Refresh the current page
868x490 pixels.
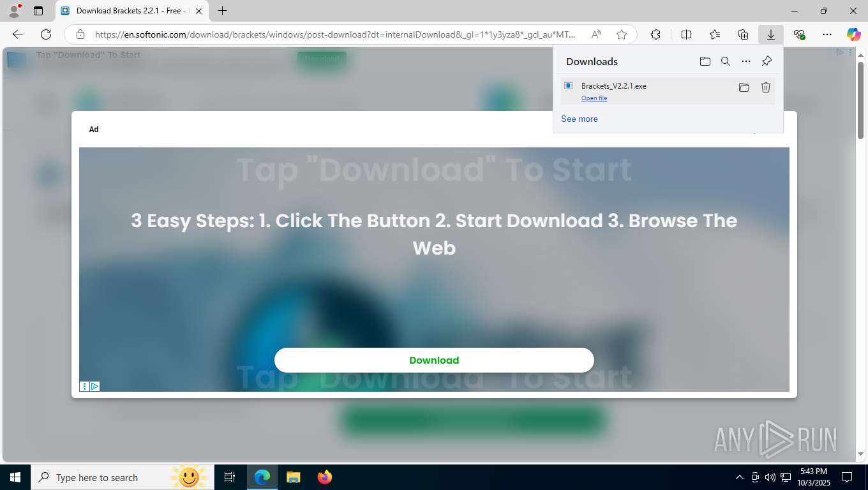[46, 34]
